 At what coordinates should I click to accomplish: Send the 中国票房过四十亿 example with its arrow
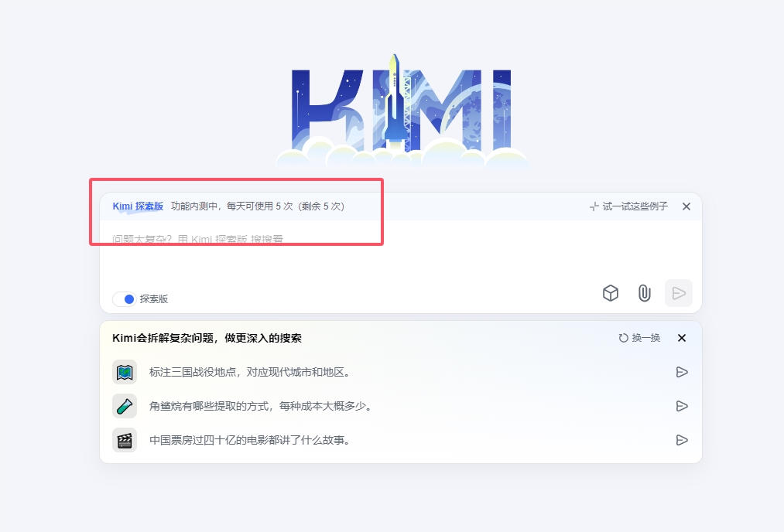(682, 440)
